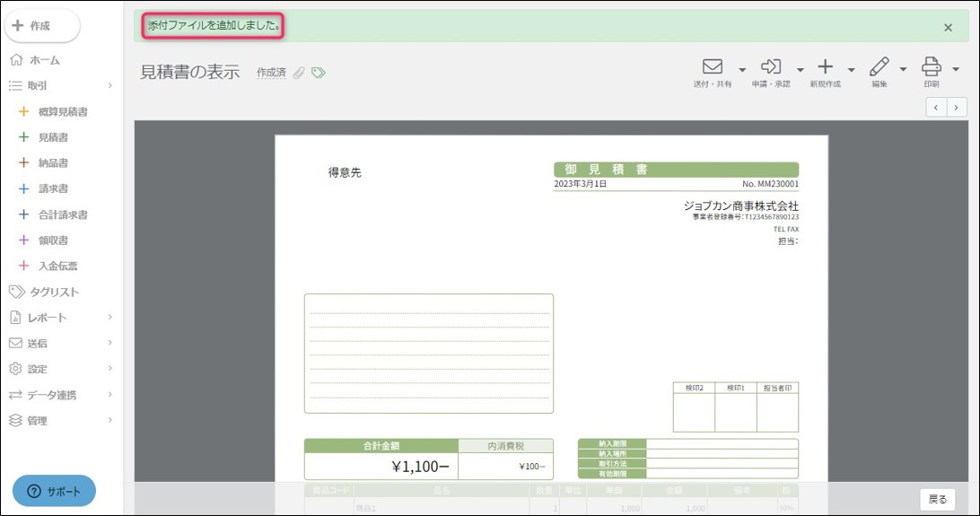Screen dimensions: 980x516
Task: Click plus icon beside 見積書
Action: (23, 136)
